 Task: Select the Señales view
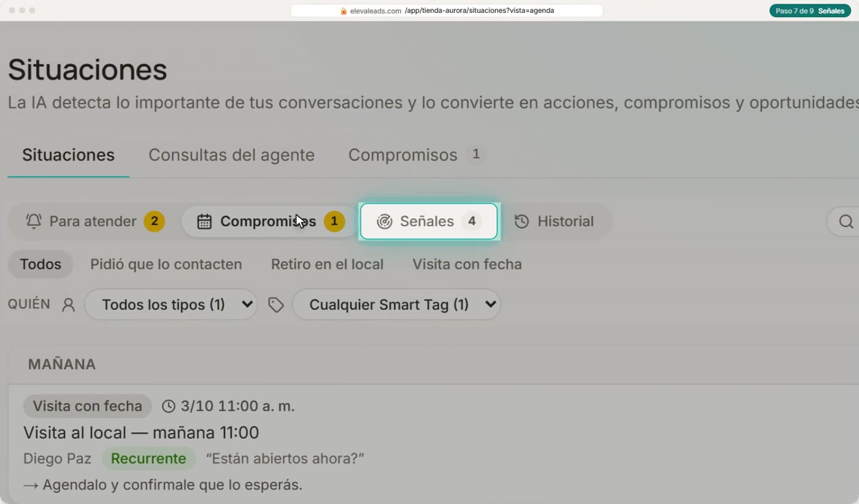(x=428, y=221)
